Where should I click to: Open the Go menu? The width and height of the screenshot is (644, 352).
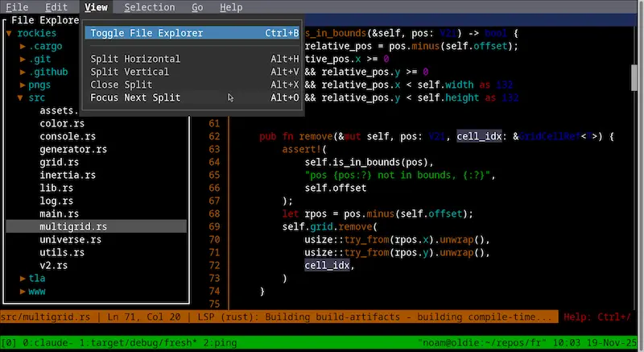click(x=197, y=7)
